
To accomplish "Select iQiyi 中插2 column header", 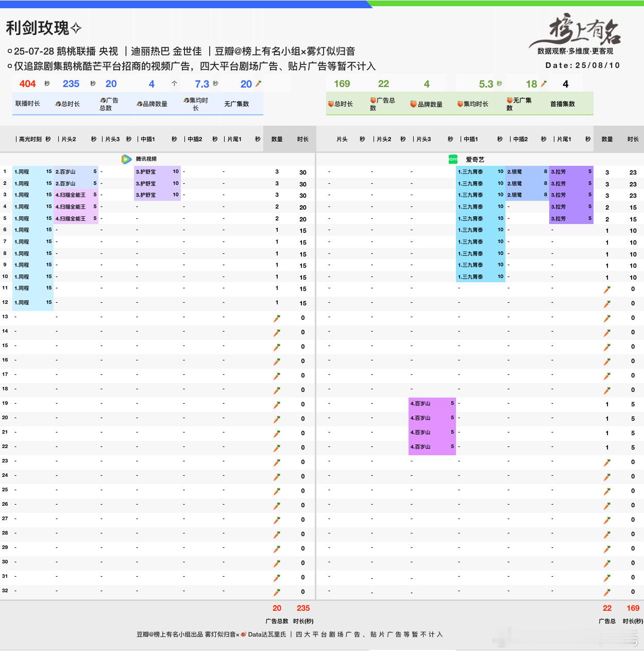I will coord(520,140).
